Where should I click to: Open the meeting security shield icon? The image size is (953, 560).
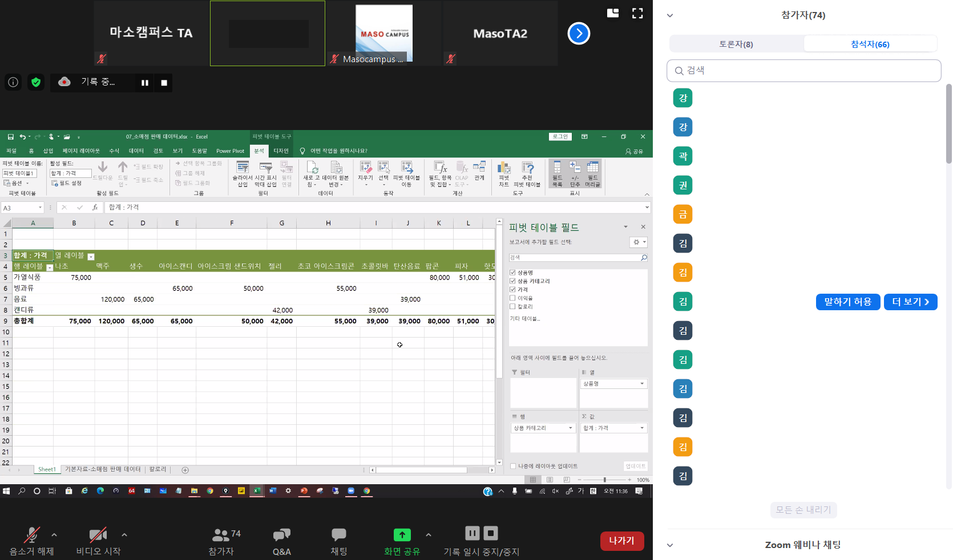[36, 82]
